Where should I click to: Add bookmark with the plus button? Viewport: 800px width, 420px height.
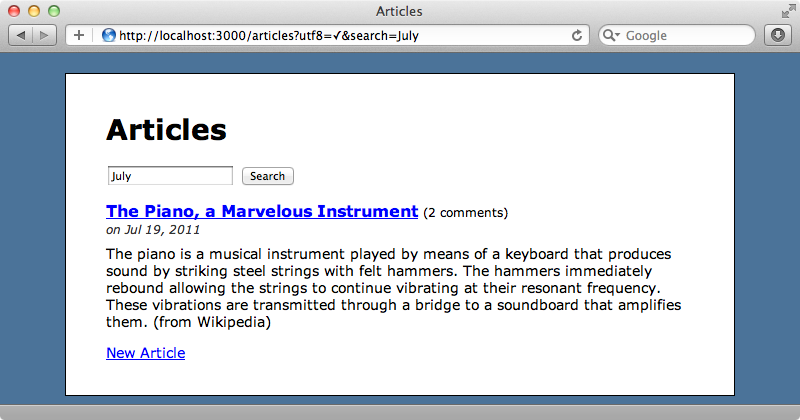pyautogui.click(x=79, y=35)
